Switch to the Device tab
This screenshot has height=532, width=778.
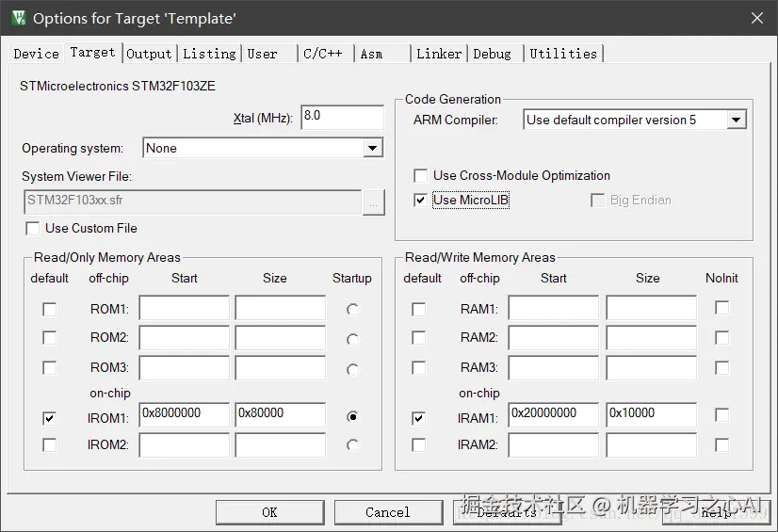36,54
